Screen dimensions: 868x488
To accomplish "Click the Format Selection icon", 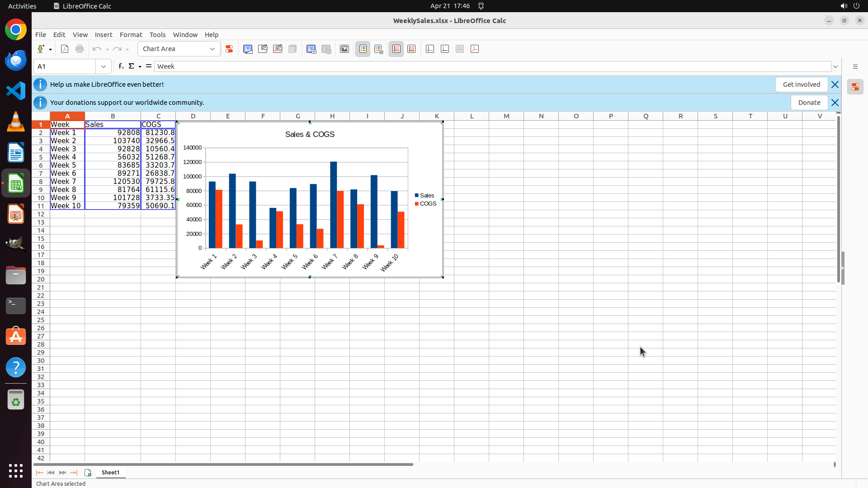I will 229,49.
